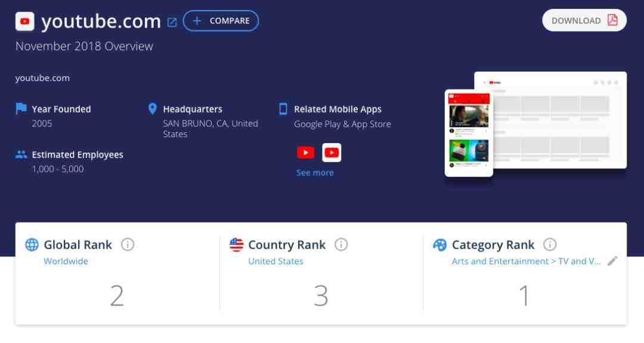This screenshot has height=343, width=644.
Task: Click the Global Rank number 2
Action: coord(117,295)
